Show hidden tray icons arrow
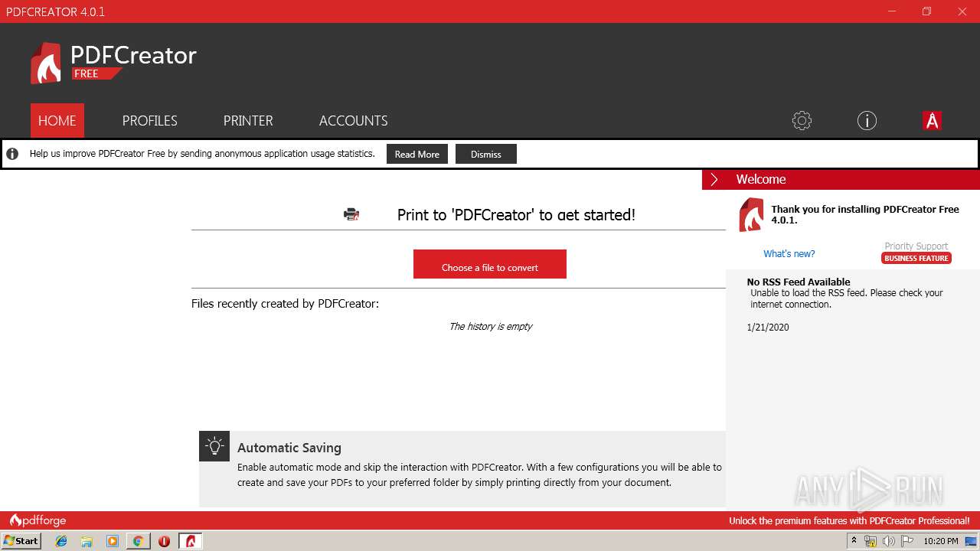The height and width of the screenshot is (551, 980). pyautogui.click(x=854, y=541)
